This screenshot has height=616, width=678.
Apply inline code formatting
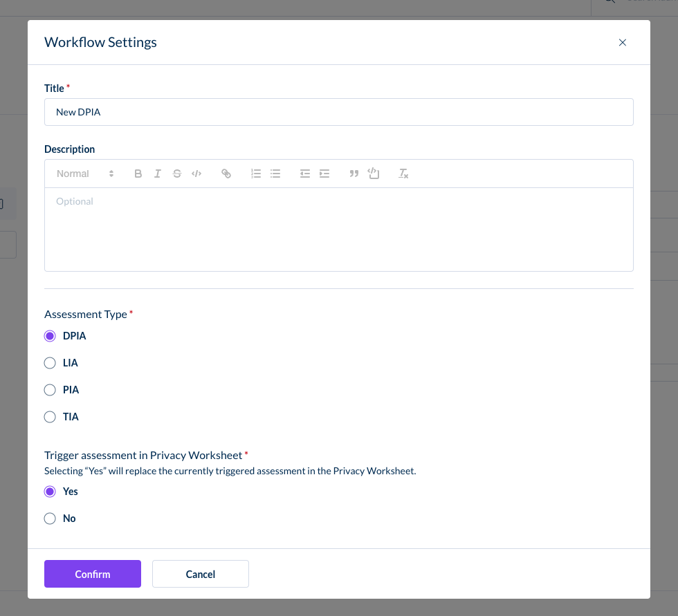pos(196,174)
